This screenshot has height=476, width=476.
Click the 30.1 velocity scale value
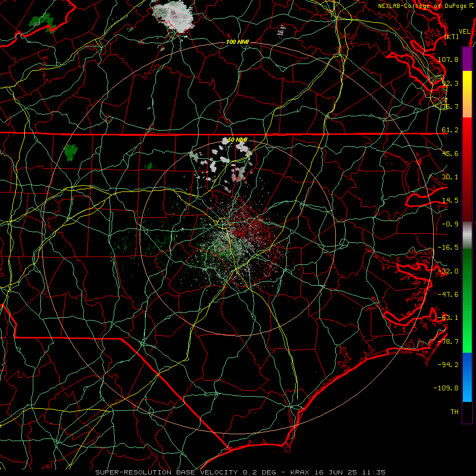coord(450,177)
